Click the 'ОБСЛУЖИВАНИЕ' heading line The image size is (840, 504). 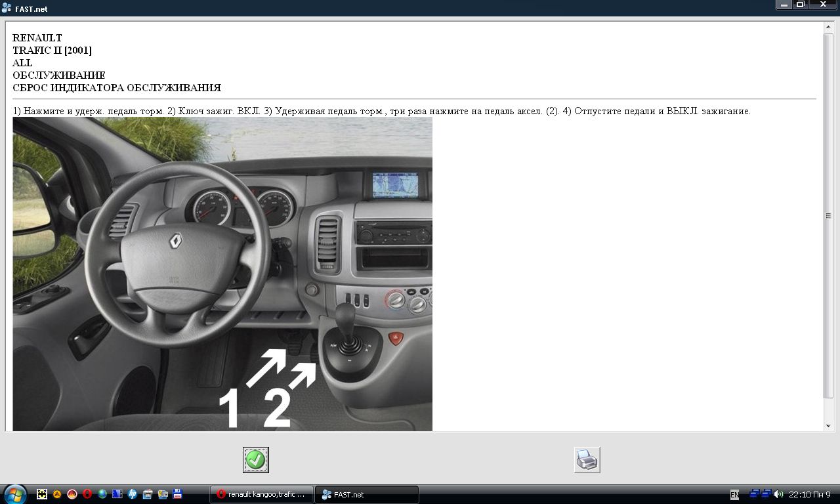[59, 75]
